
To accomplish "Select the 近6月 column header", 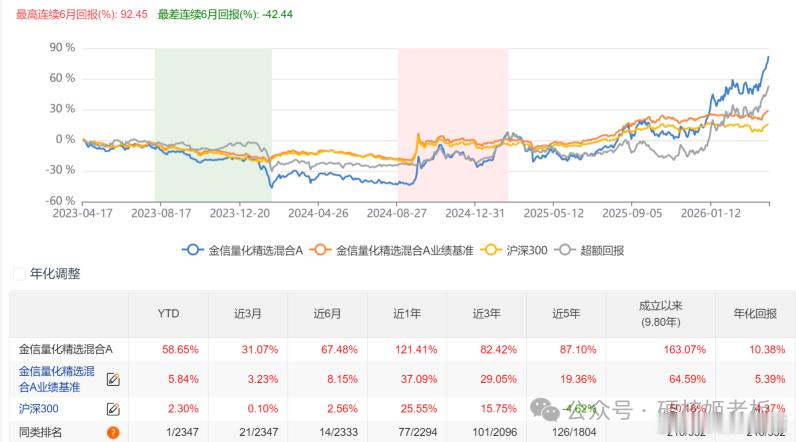I will [327, 314].
